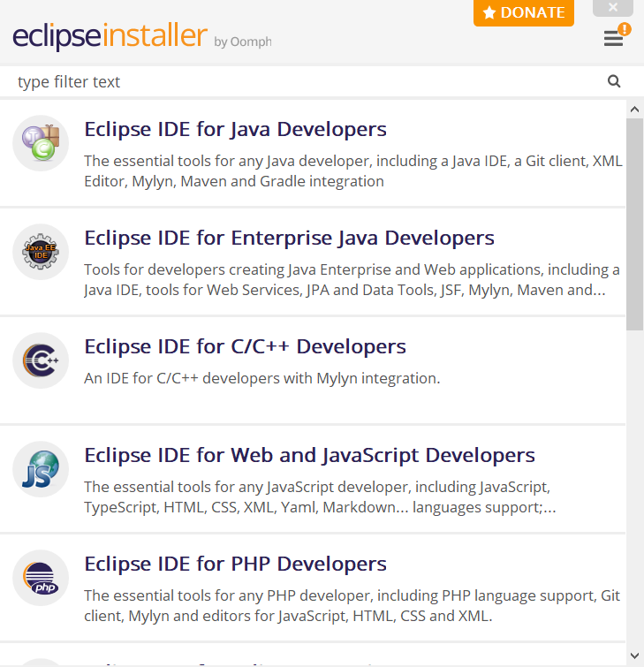Click the JS globe package icon
The width and height of the screenshot is (644, 667).
coord(41,469)
